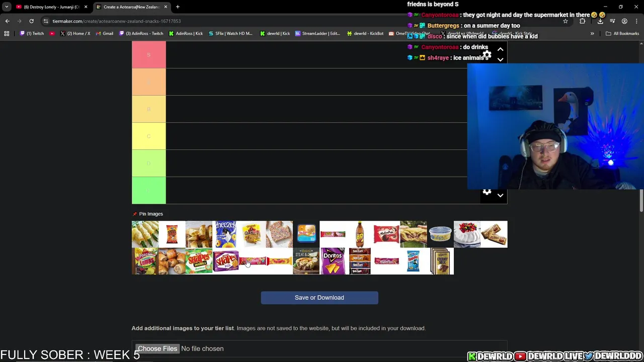Close the TierMaker tab
The height and width of the screenshot is (362, 644).
166,7
